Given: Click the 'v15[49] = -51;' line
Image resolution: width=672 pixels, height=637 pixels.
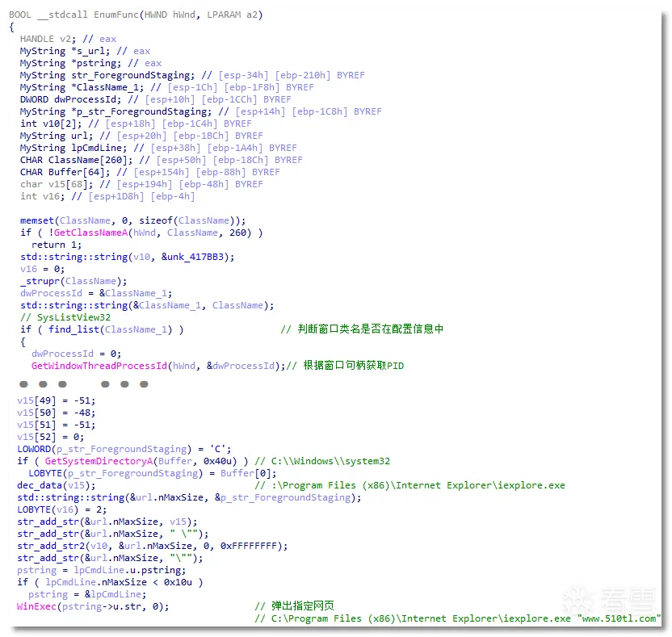Looking at the screenshot, I should point(57,401).
